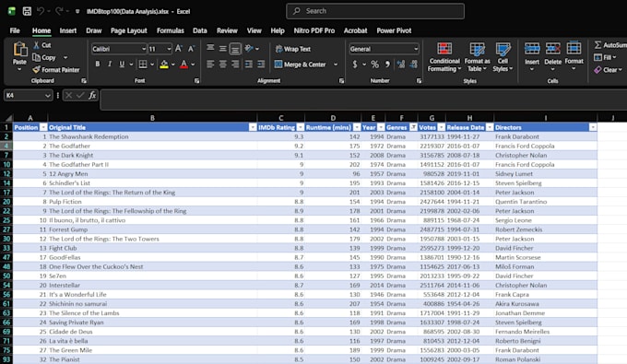Increase font size with large A icon
The width and height of the screenshot is (627, 364).
[179, 49]
